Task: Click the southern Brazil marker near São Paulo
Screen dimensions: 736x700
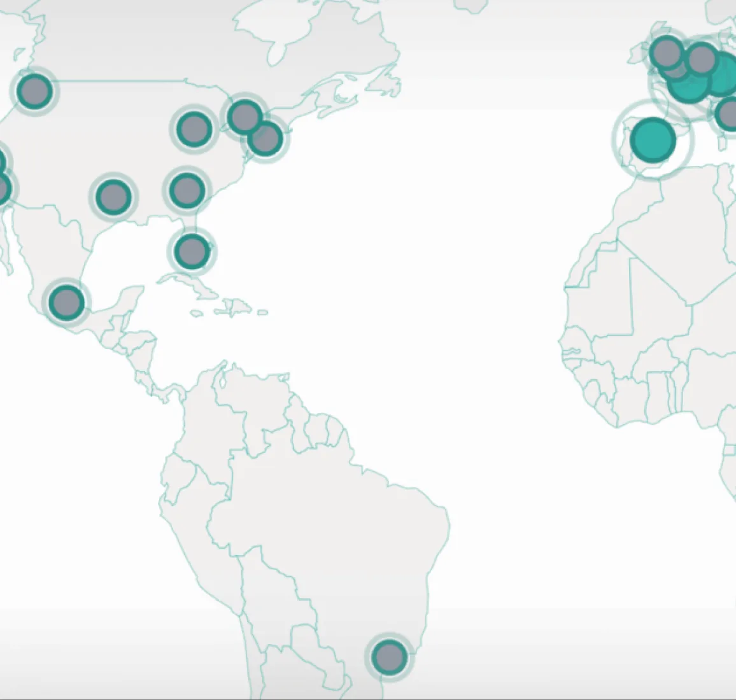Action: [389, 657]
